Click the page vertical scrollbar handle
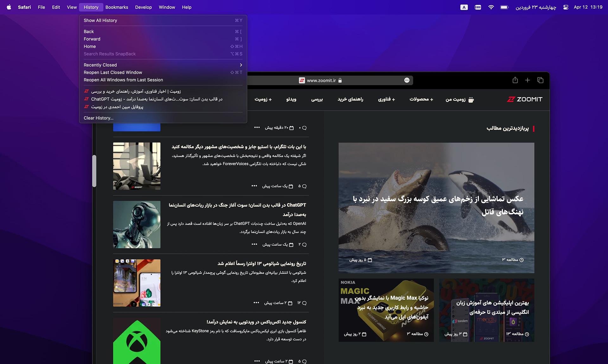This screenshot has width=608, height=364. coord(94,171)
